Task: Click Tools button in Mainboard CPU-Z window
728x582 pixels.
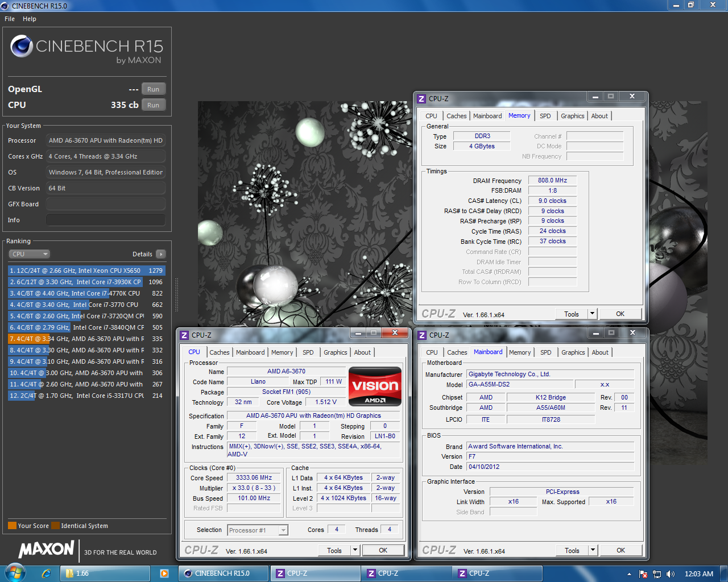Action: (572, 550)
